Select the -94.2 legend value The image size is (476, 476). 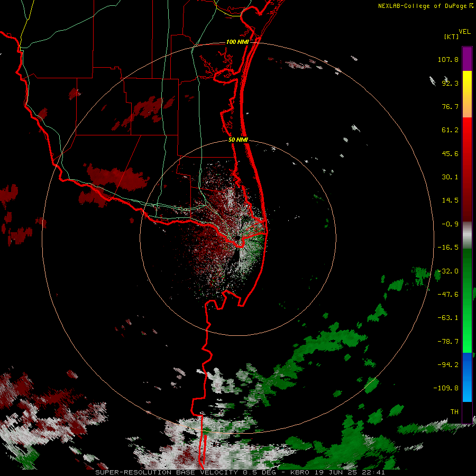[448, 365]
